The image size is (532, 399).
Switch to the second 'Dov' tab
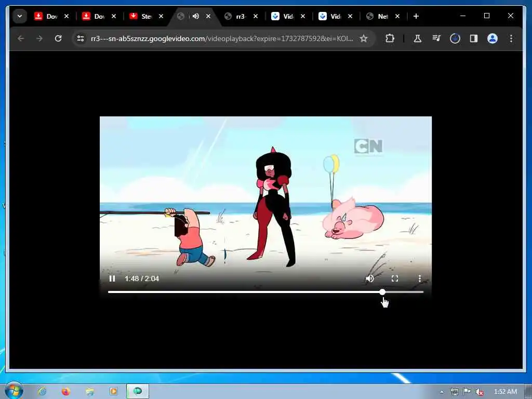[x=95, y=16]
